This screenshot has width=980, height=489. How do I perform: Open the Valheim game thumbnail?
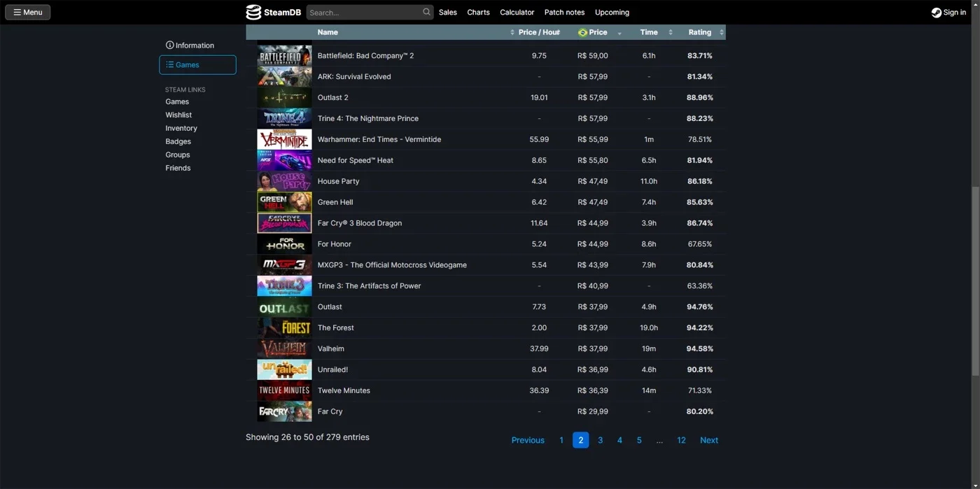pos(284,348)
